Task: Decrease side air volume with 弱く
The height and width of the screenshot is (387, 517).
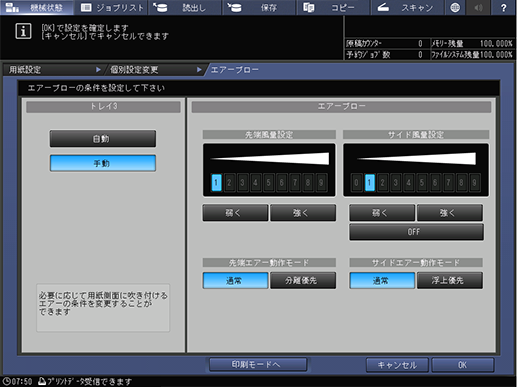Action: click(382, 213)
